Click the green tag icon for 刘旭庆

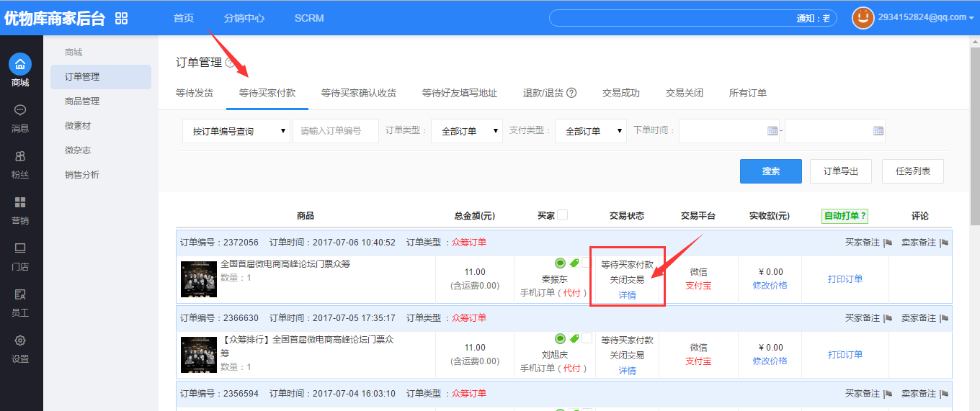point(574,338)
